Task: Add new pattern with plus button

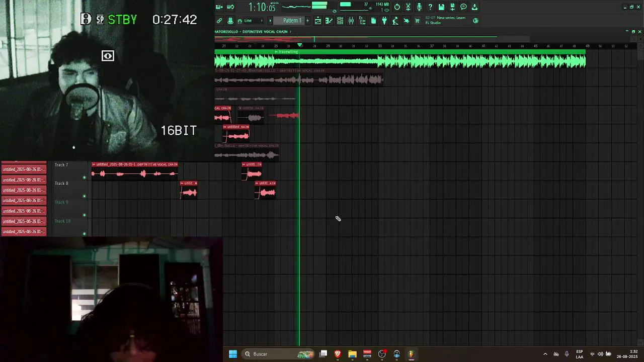Action: (x=307, y=21)
